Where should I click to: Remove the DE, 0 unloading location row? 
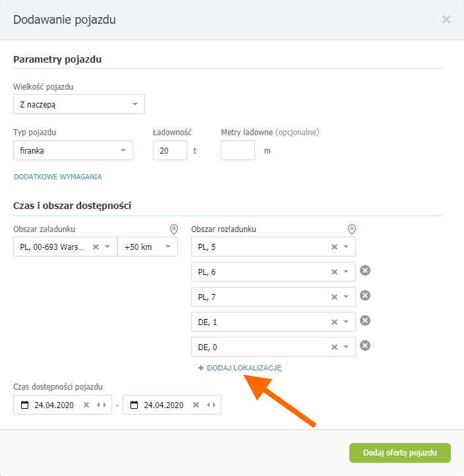click(x=365, y=345)
